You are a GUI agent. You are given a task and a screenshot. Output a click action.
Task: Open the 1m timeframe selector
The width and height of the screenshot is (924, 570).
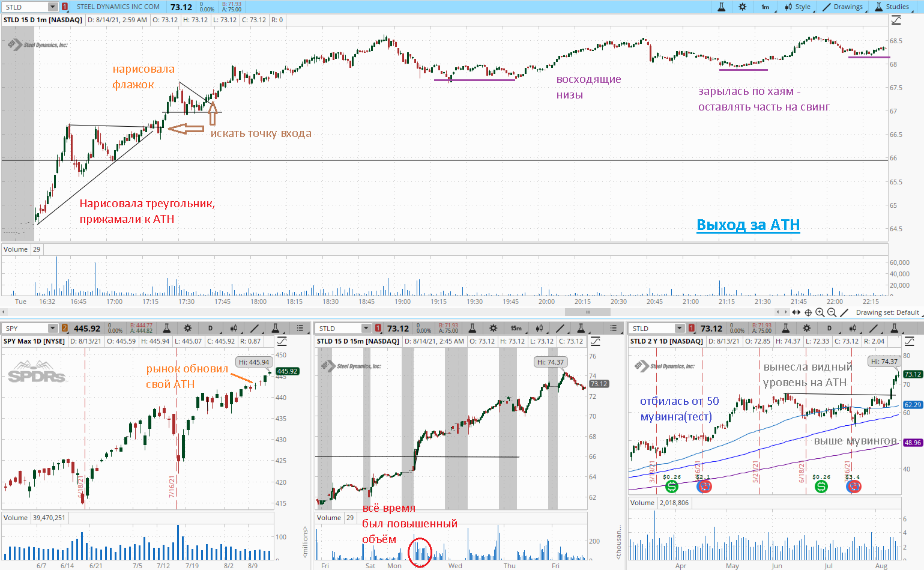tap(765, 7)
